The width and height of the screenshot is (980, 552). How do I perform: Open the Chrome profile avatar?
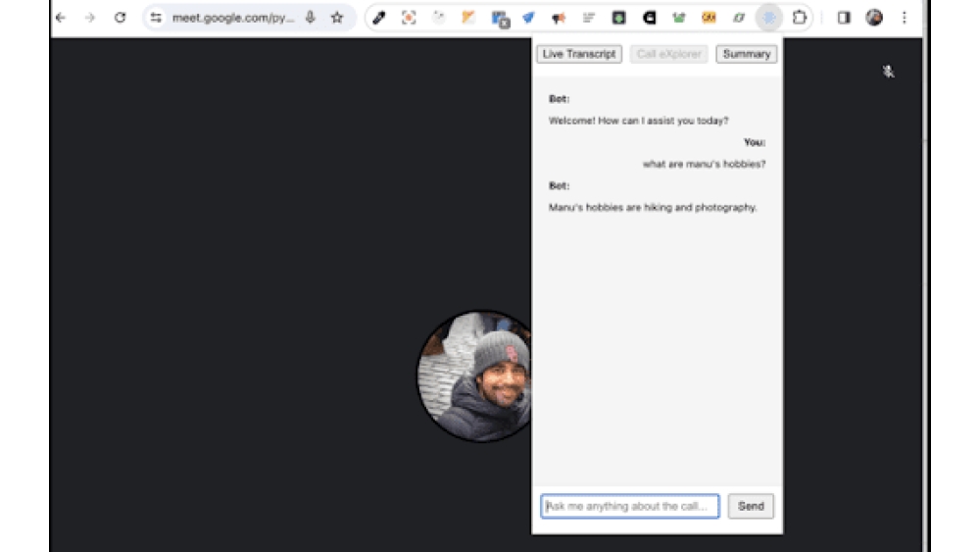pos(874,18)
